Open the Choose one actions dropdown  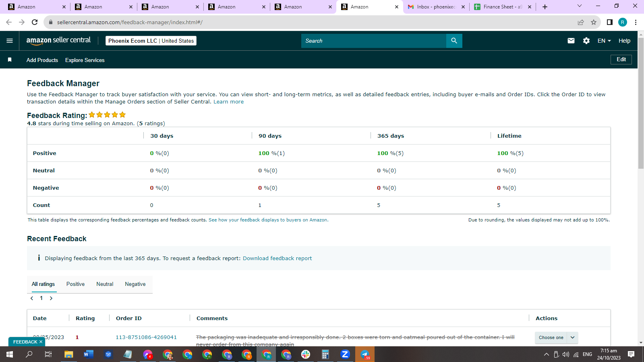pos(556,337)
